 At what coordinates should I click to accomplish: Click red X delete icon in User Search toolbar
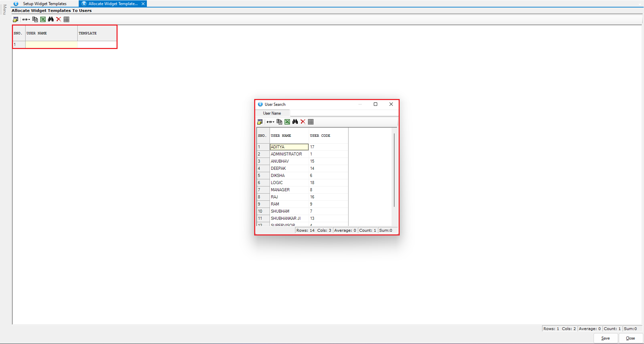(303, 122)
